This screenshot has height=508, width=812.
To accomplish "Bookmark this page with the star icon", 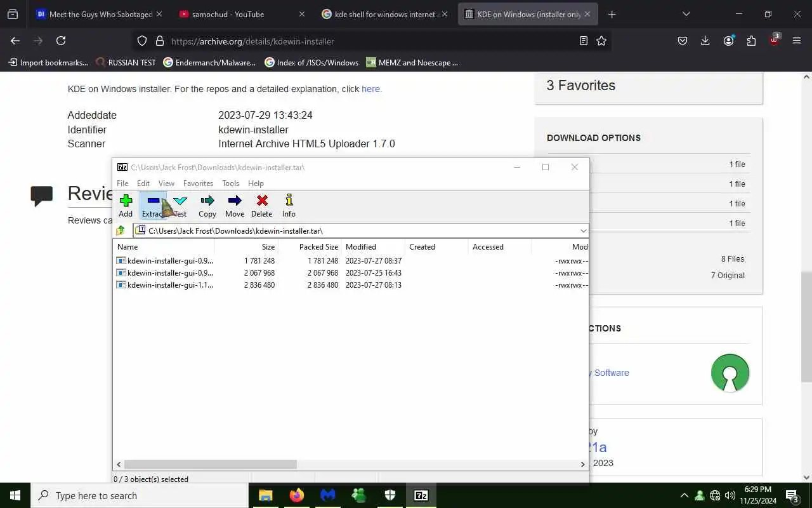I will coord(601,41).
